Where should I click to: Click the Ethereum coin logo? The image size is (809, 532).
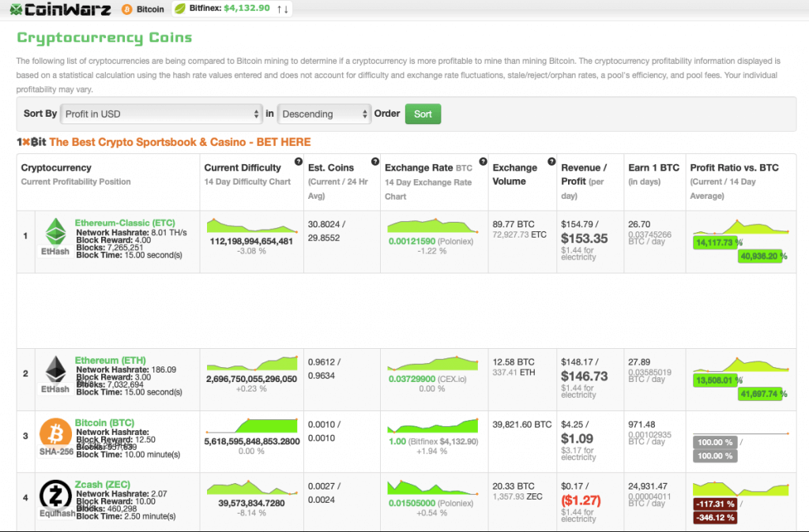pos(55,371)
